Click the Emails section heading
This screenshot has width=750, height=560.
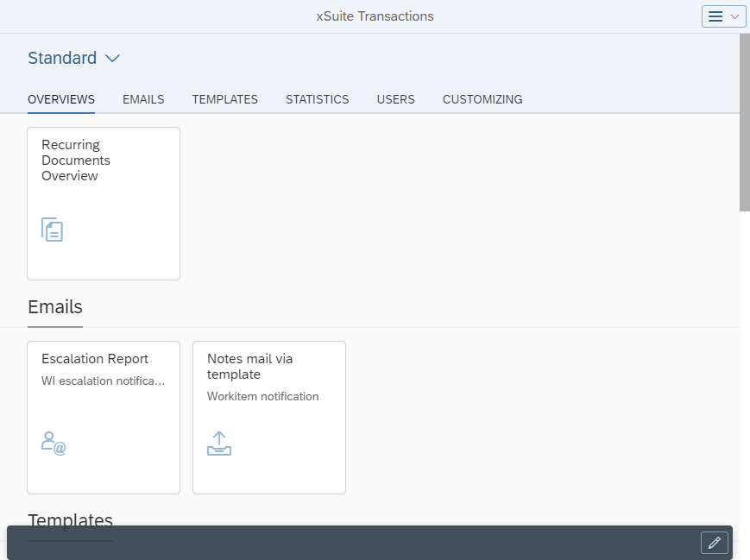coord(54,307)
